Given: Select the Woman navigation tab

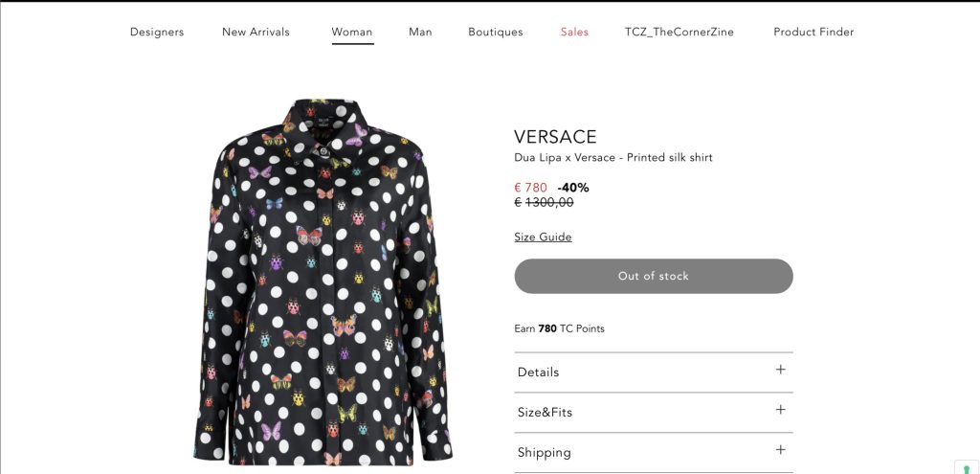Looking at the screenshot, I should pyautogui.click(x=352, y=32).
